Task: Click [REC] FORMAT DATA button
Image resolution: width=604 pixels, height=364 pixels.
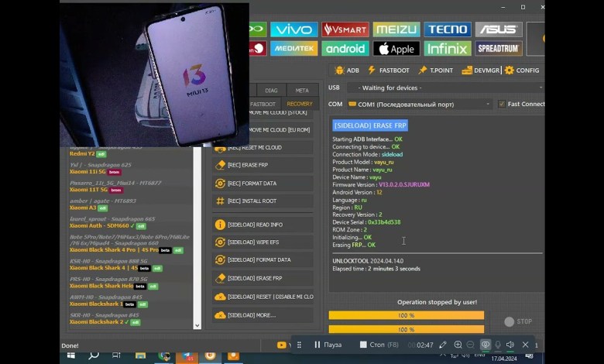Action: click(x=263, y=184)
